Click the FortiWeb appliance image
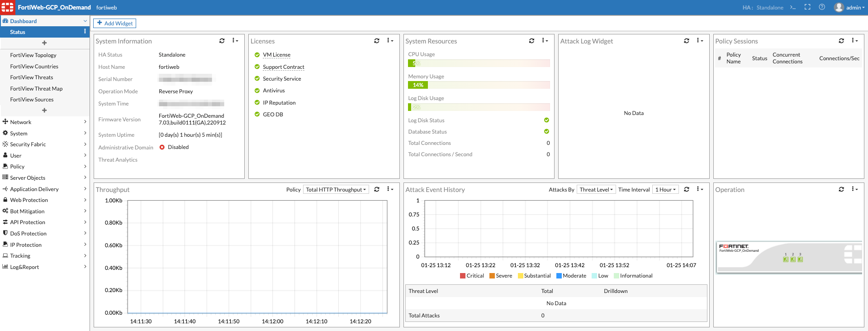This screenshot has width=868, height=331. coord(789,257)
